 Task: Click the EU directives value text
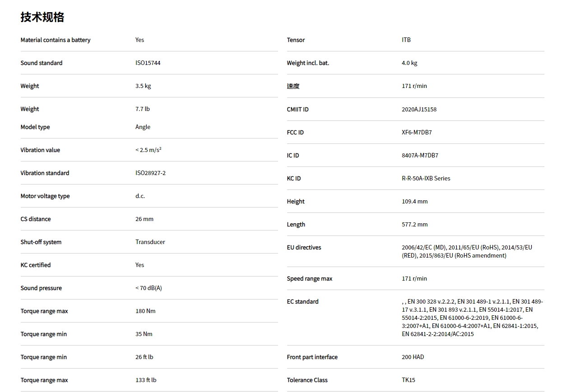[x=466, y=252]
